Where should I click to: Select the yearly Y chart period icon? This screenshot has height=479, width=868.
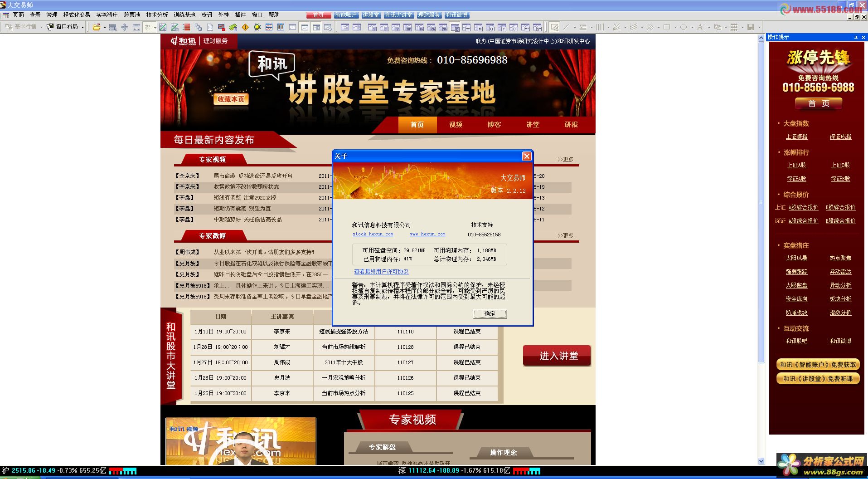click(502, 27)
